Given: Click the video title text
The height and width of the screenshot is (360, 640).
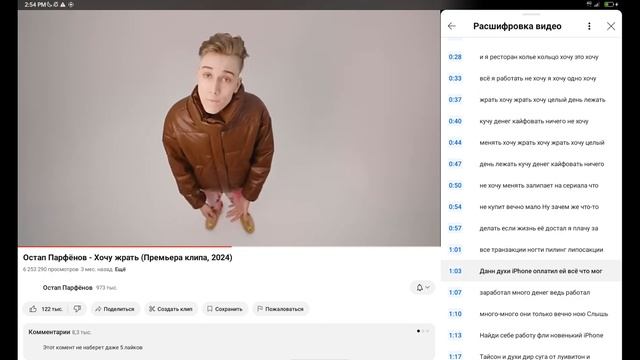Looking at the screenshot, I should tap(127, 258).
